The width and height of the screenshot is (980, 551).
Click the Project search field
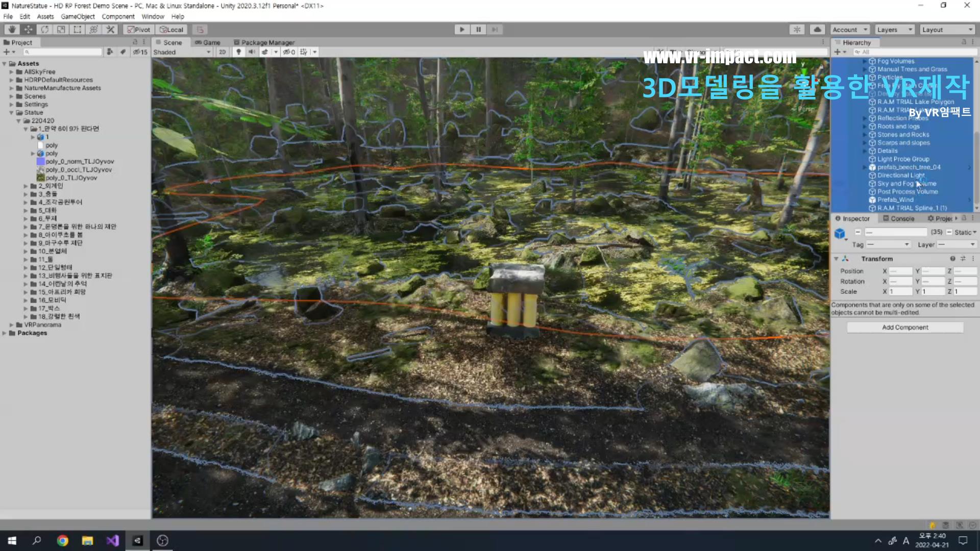point(63,52)
